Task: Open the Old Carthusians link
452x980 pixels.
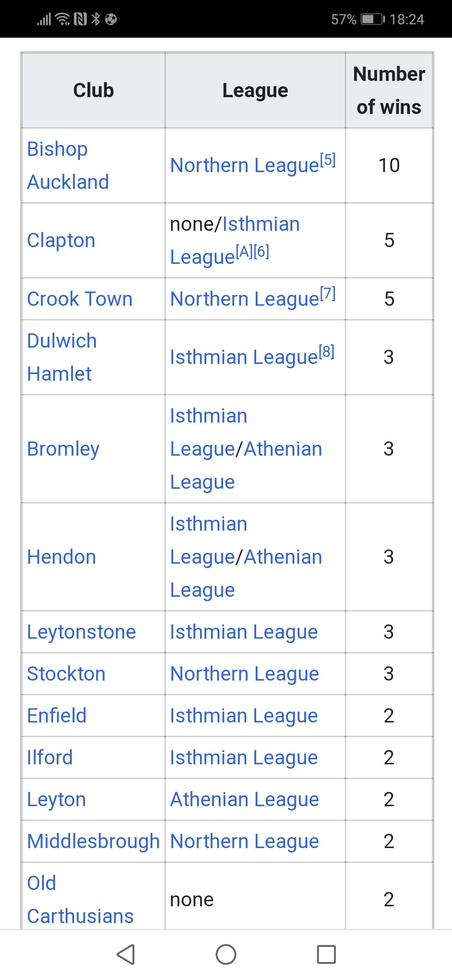Action: [x=80, y=900]
